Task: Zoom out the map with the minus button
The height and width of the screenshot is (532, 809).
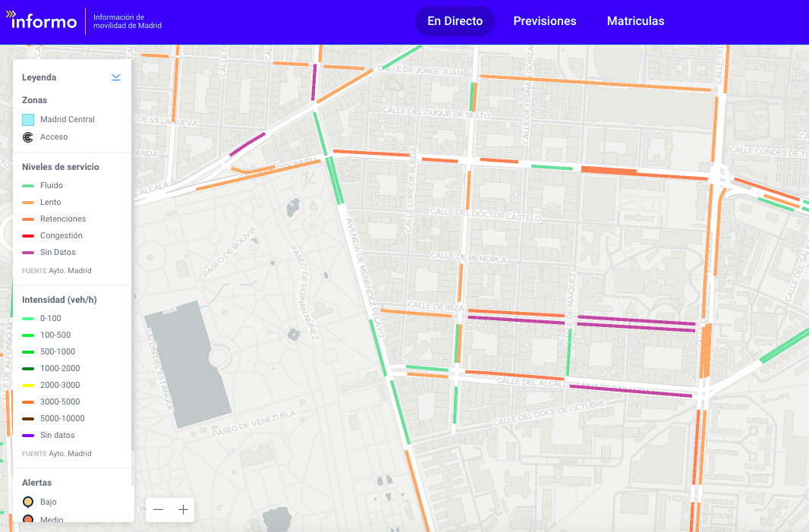Action: point(159,510)
